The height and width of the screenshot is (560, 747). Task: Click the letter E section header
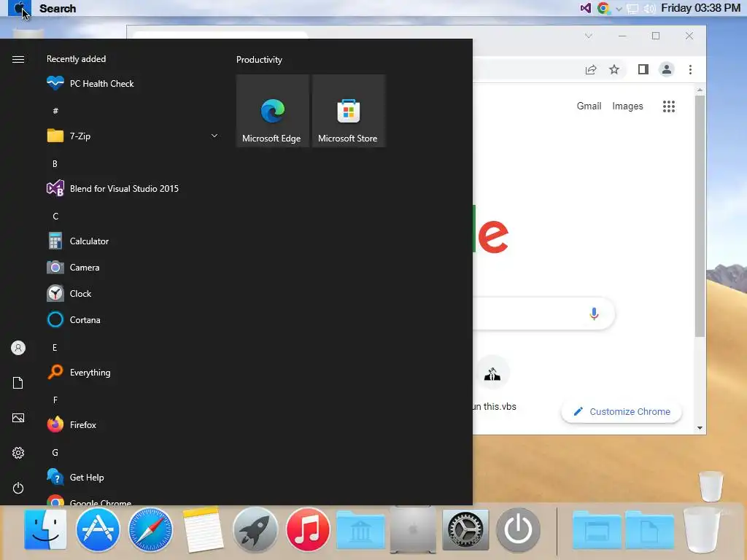55,348
